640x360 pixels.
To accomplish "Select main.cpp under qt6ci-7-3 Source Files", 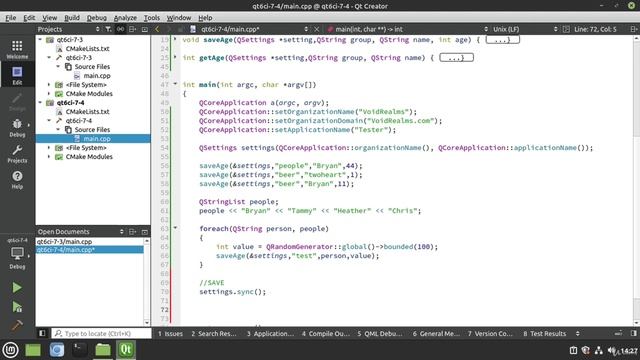I will tap(97, 76).
